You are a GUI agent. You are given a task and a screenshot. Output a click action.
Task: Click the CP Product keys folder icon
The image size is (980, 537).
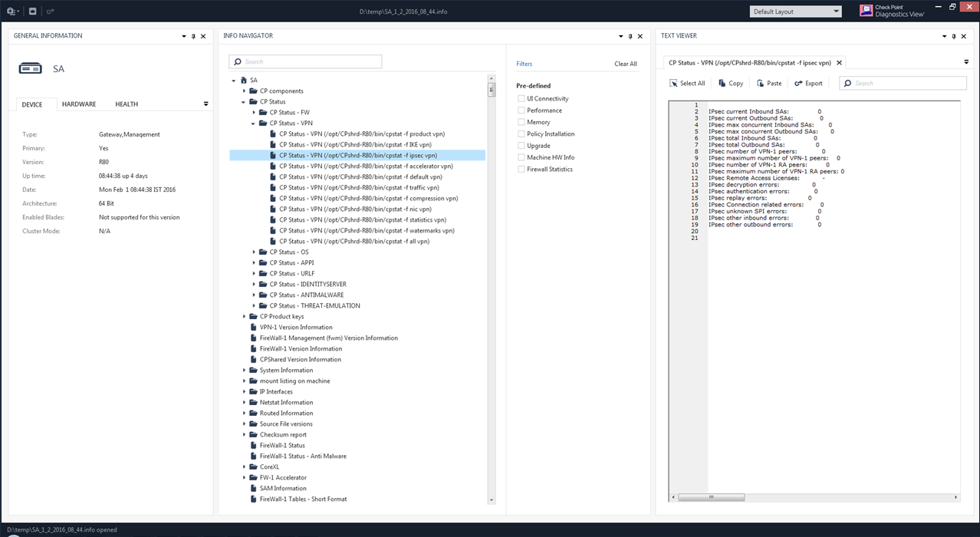click(253, 316)
